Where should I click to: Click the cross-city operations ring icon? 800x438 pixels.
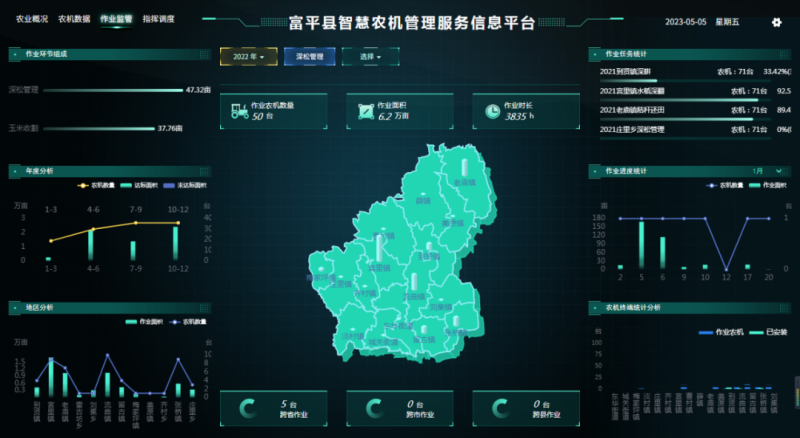[x=374, y=407]
